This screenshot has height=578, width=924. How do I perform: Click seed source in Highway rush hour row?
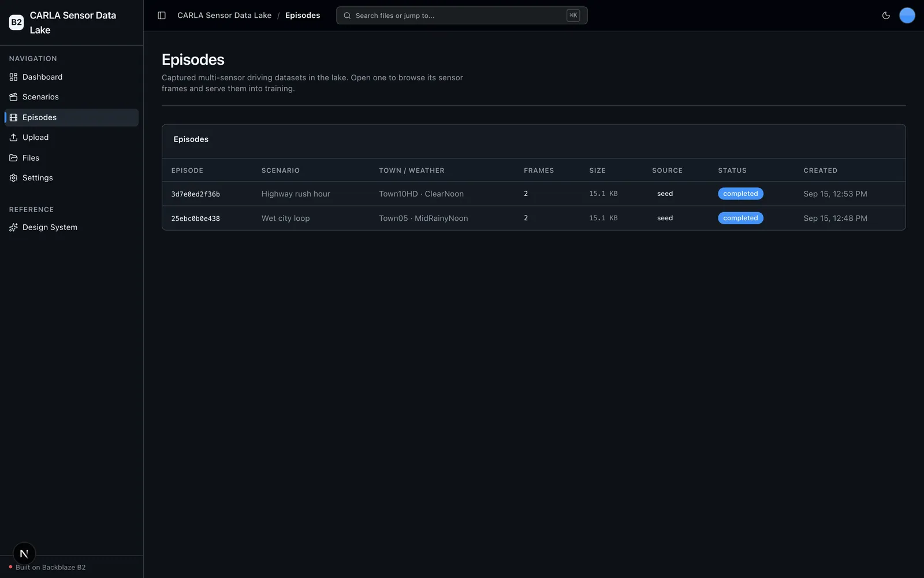coord(665,194)
